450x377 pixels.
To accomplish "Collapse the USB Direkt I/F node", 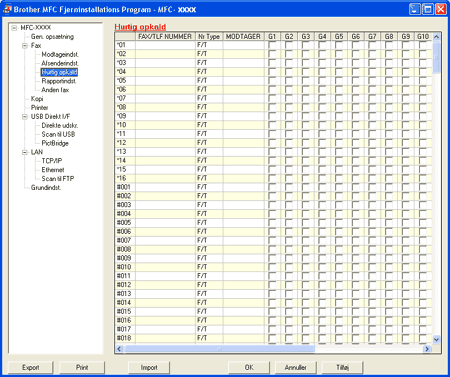I will click(x=25, y=117).
